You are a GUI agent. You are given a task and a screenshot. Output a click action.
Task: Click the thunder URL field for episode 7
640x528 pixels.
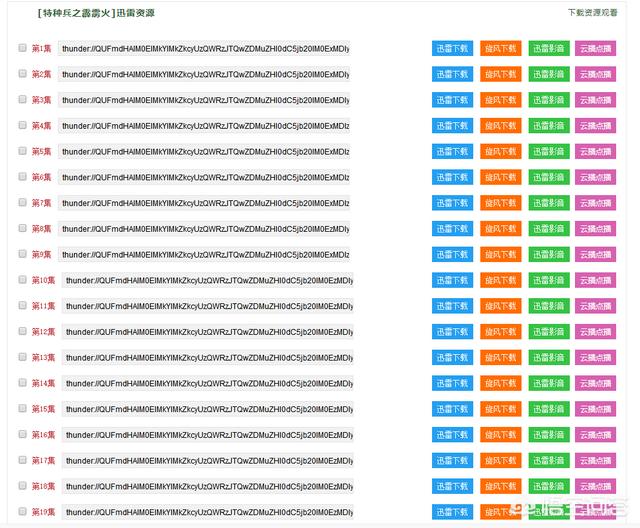point(204,203)
